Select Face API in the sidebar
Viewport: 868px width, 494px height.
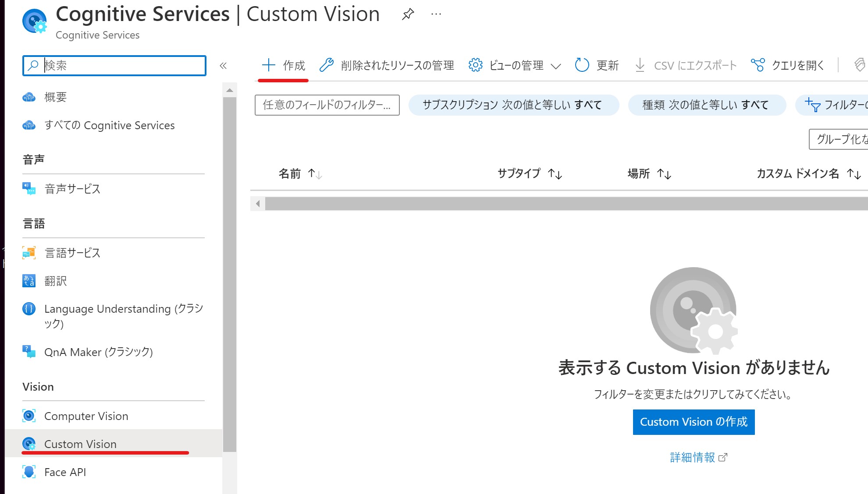(x=114, y=472)
